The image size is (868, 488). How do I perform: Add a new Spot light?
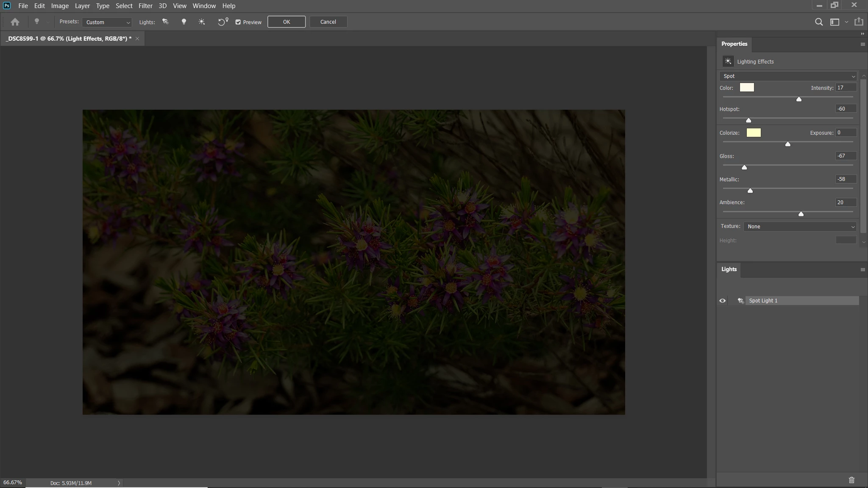click(x=165, y=22)
